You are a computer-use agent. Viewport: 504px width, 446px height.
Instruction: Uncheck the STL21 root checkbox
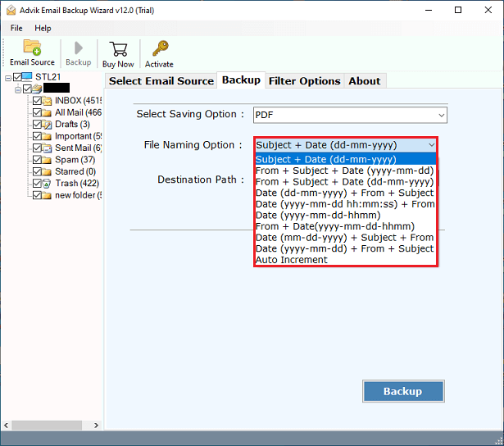pos(17,77)
